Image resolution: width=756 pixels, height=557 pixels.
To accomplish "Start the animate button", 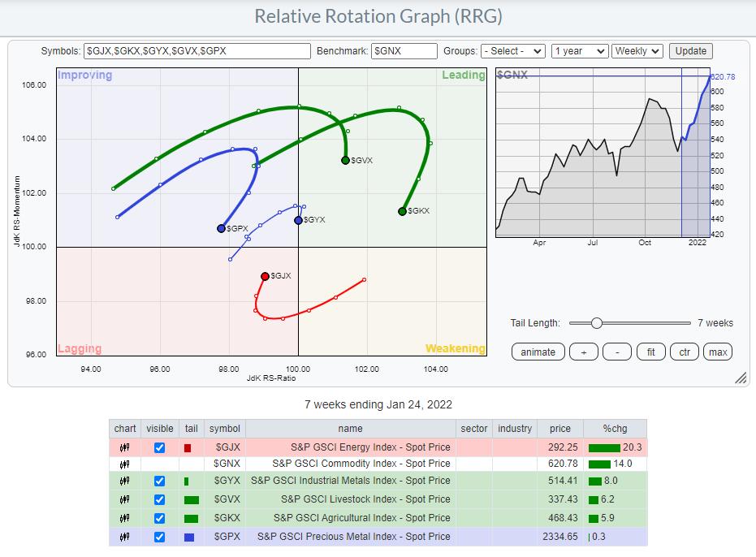I will coord(538,352).
